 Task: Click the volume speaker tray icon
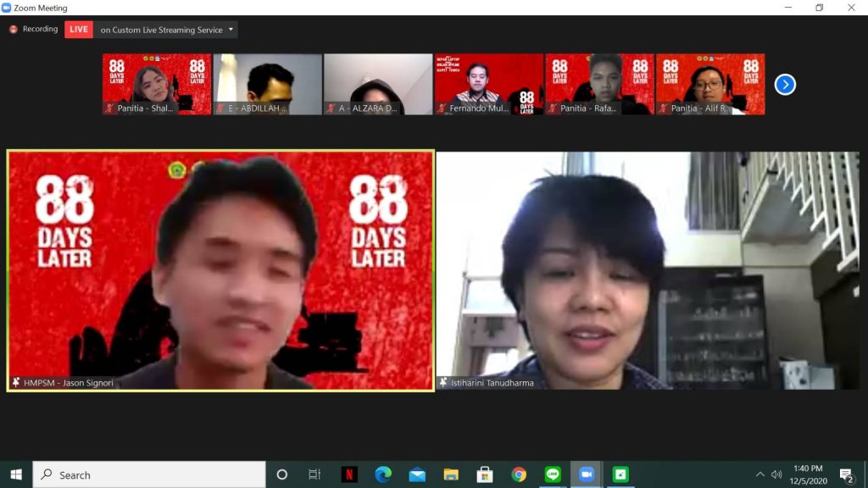tap(776, 474)
